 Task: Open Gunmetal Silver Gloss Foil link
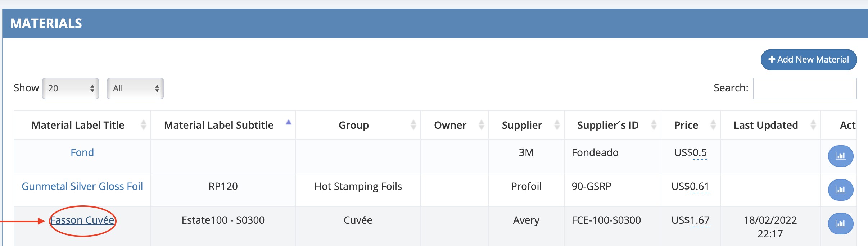pos(82,186)
